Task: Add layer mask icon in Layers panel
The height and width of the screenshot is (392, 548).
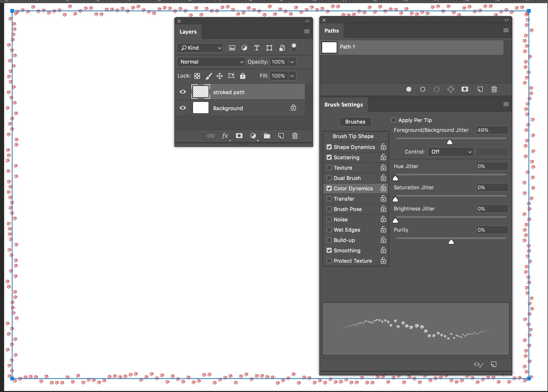Action: [x=239, y=136]
